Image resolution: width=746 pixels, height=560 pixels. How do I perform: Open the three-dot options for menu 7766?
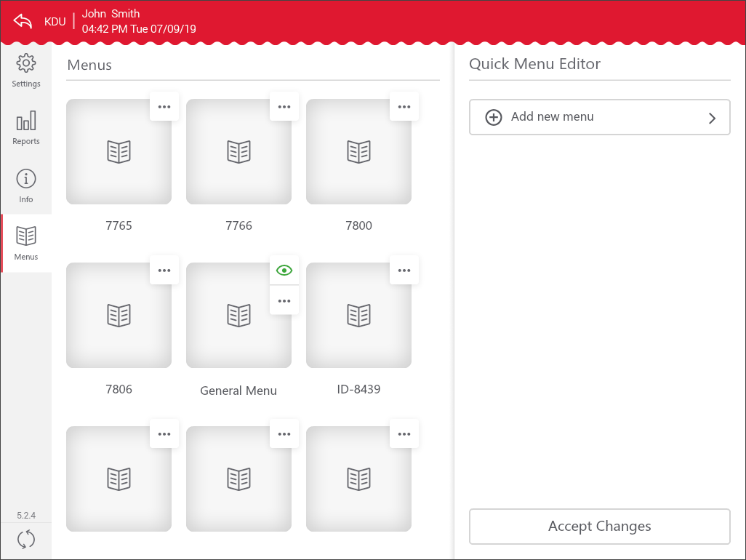coord(284,107)
